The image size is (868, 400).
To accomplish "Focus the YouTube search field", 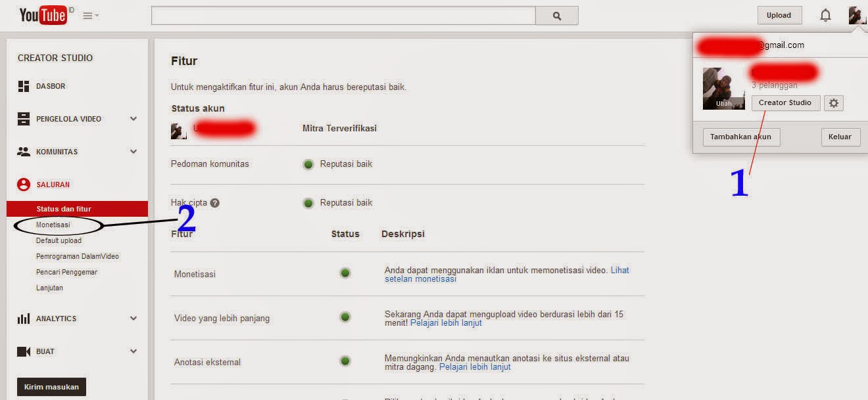I will pyautogui.click(x=343, y=16).
